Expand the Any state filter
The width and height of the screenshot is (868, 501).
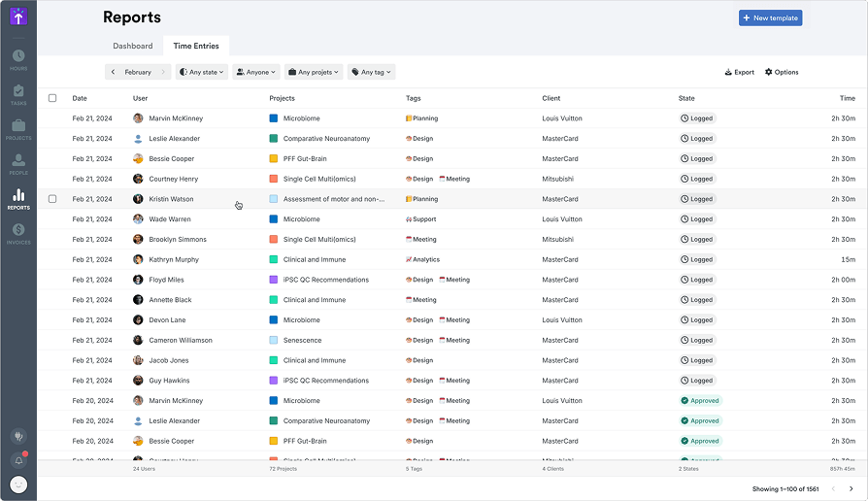click(x=202, y=72)
